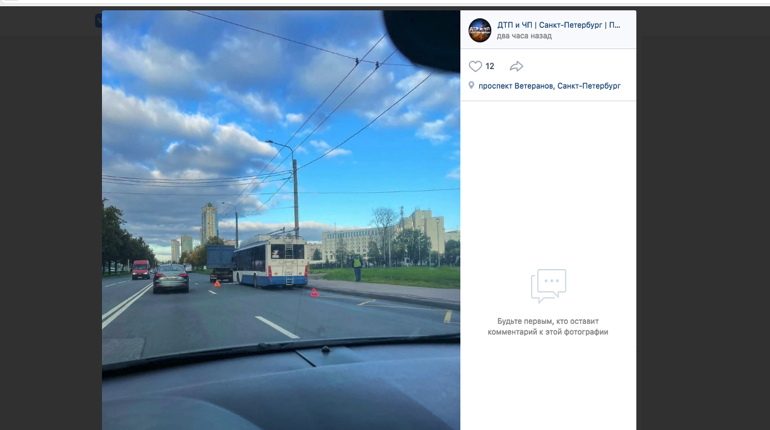Share the photo using the arrow icon

point(516,66)
